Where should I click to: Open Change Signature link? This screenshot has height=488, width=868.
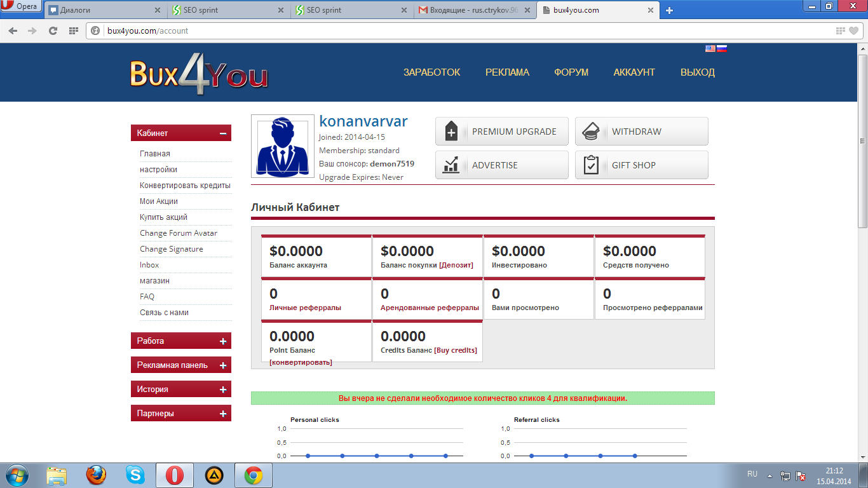[172, 249]
